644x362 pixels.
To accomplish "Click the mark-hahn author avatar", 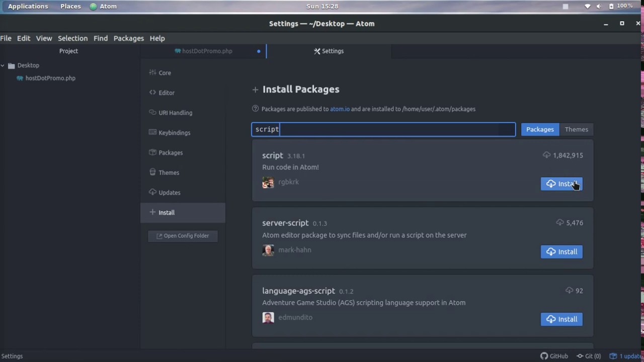I will (268, 250).
